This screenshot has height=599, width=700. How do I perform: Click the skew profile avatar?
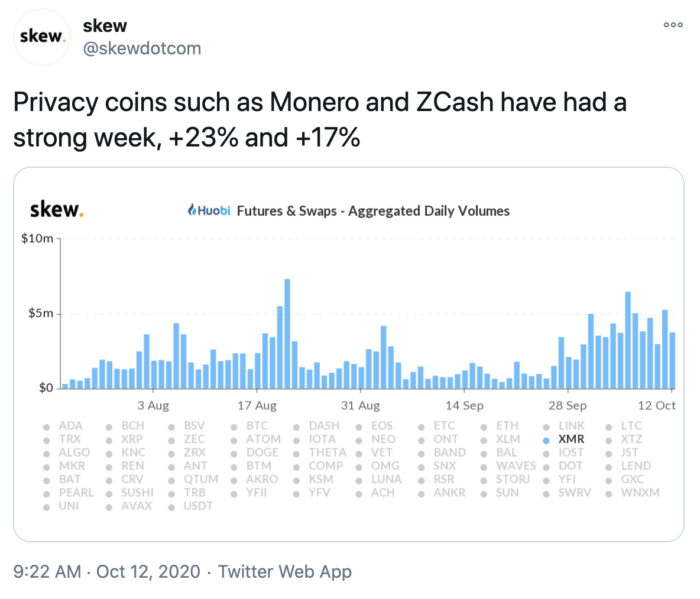(41, 37)
